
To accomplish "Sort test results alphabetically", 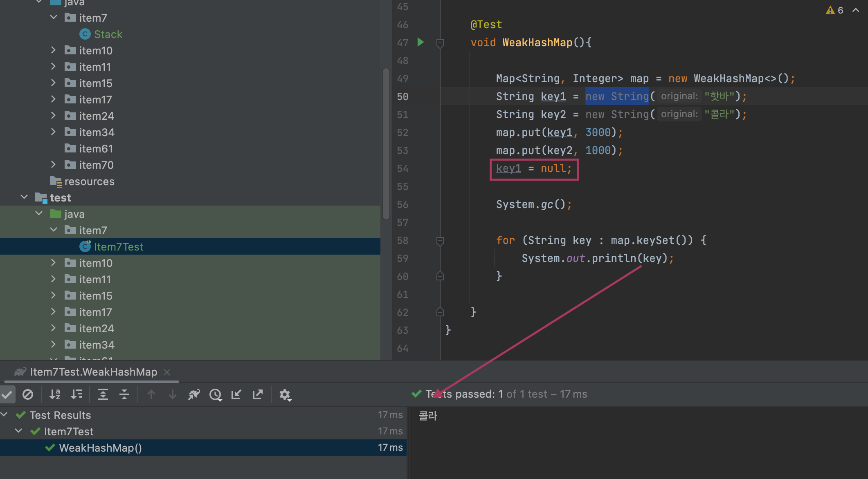I will coord(55,394).
